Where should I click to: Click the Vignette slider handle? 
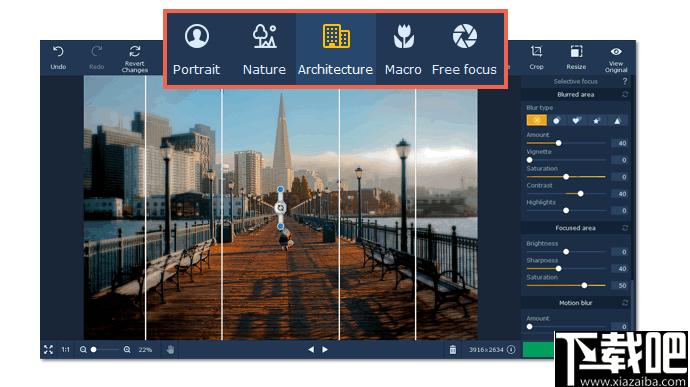529,160
